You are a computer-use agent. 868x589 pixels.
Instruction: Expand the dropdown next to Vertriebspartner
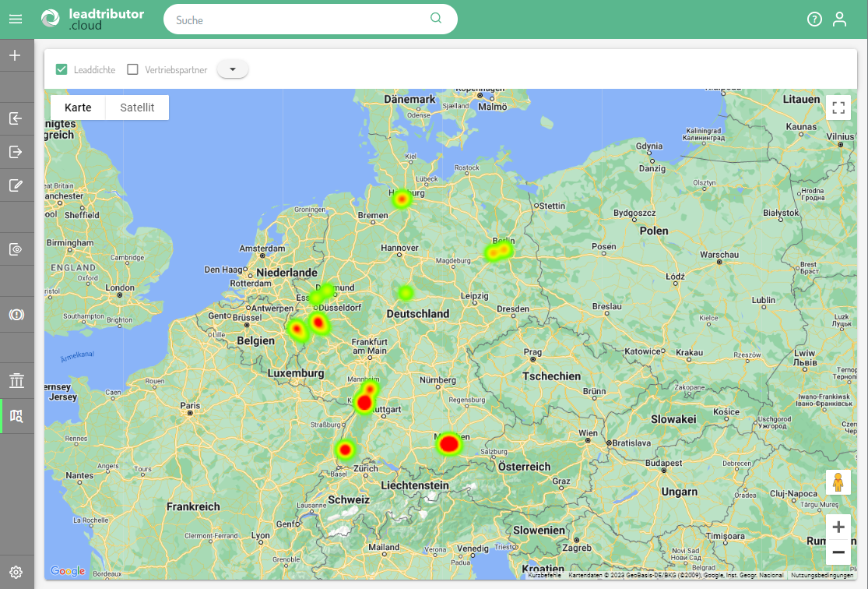(233, 69)
